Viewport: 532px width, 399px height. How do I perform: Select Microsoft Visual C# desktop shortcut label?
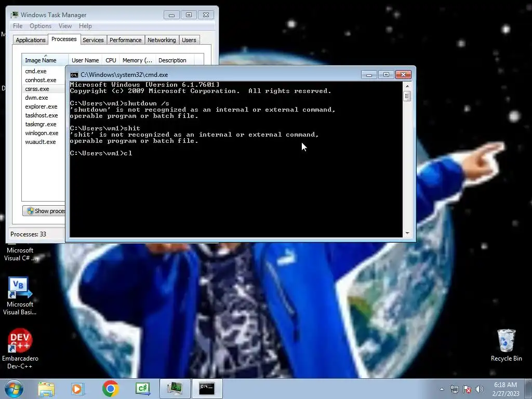pos(20,254)
